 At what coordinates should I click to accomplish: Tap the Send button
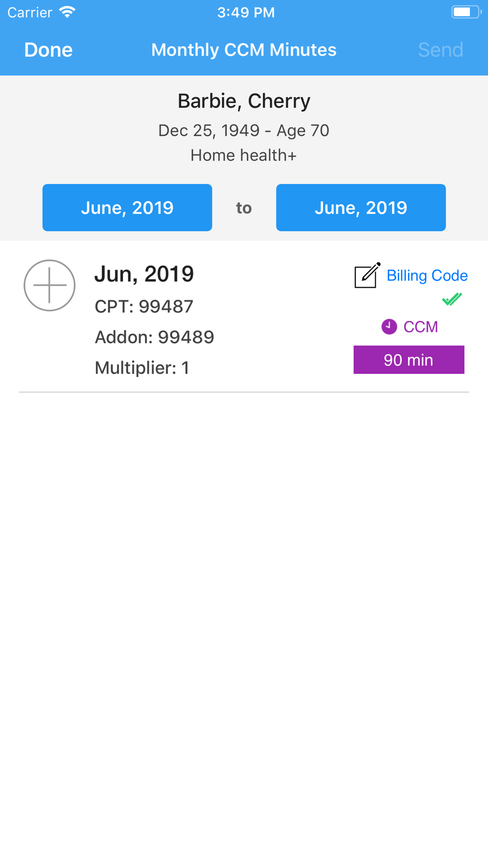point(441,50)
